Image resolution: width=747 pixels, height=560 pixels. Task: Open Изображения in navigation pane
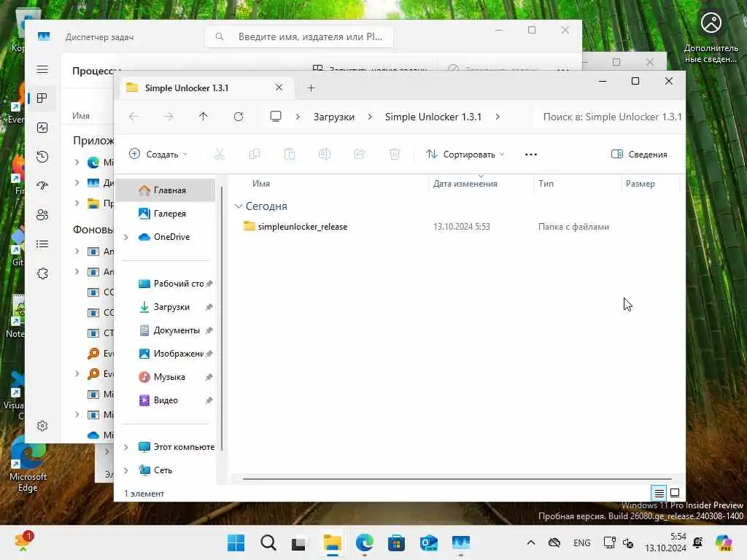166,354
